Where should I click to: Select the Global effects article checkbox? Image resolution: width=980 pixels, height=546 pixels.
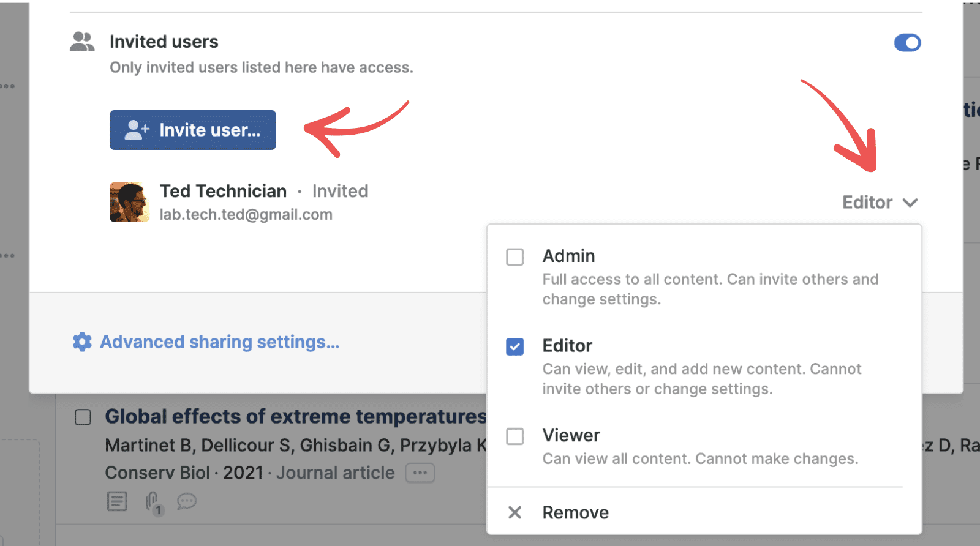pyautogui.click(x=83, y=417)
